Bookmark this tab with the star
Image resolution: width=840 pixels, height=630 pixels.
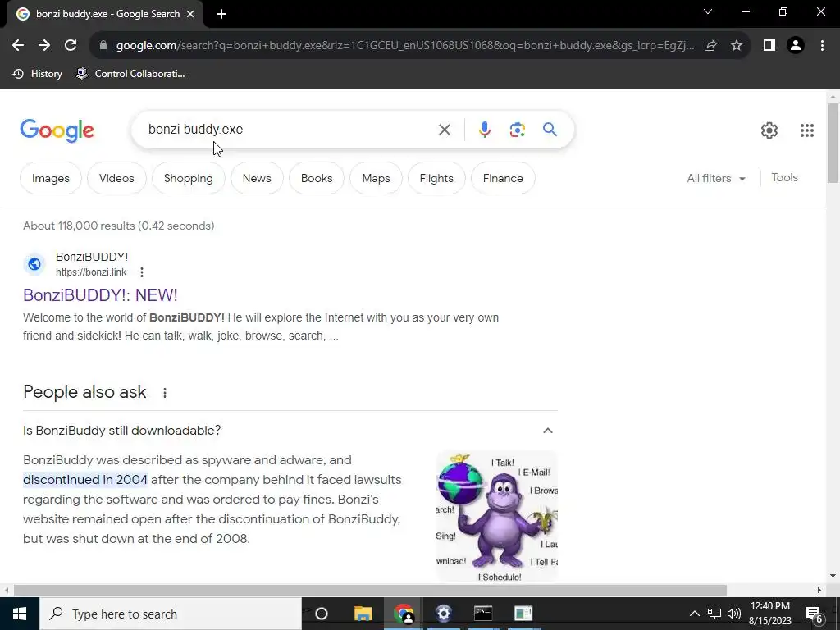pos(737,46)
